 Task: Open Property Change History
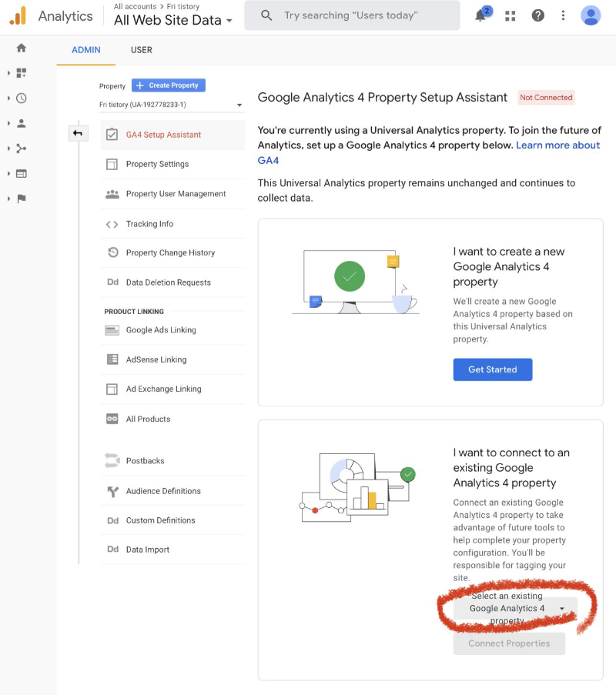[172, 252]
